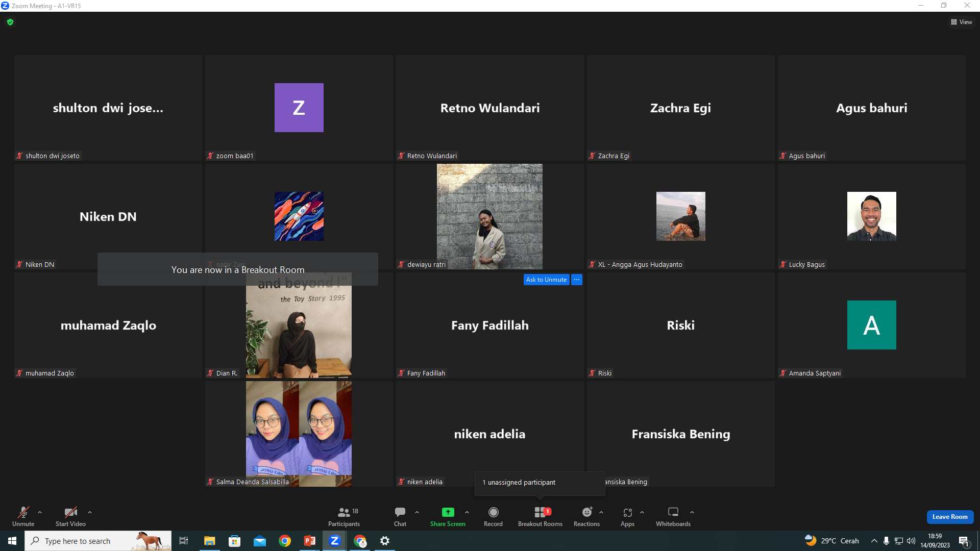Viewport: 980px width, 551px height.
Task: Click the muted icon beside shulton dwi joseto
Action: [x=19, y=156]
